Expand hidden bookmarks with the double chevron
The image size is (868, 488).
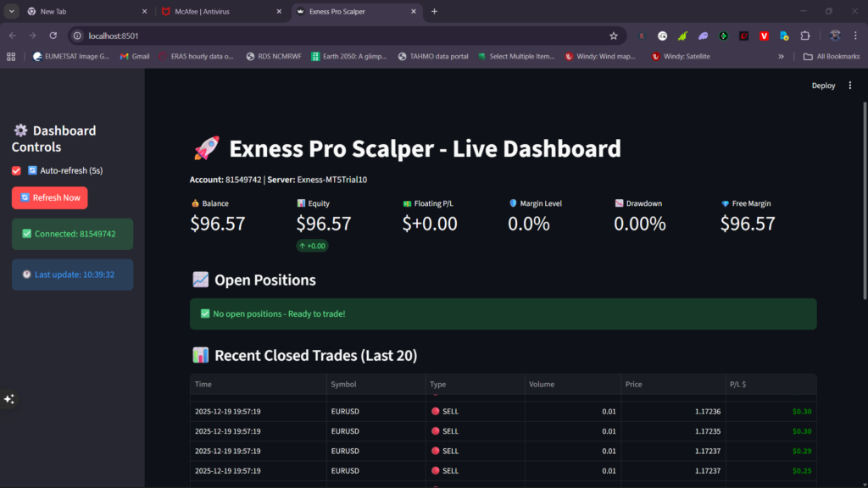[x=781, y=57]
